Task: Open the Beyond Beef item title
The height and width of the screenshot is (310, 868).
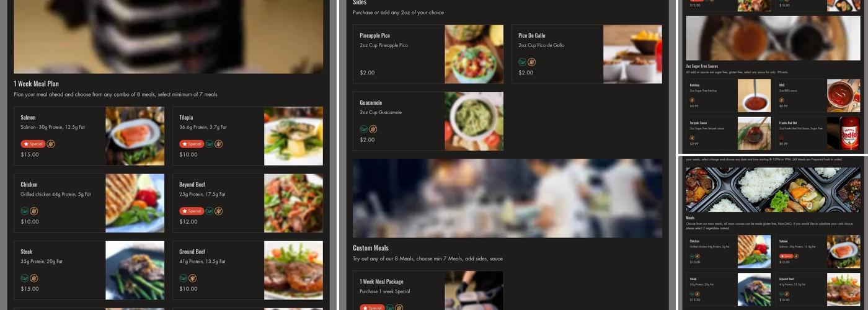Action: pyautogui.click(x=192, y=184)
